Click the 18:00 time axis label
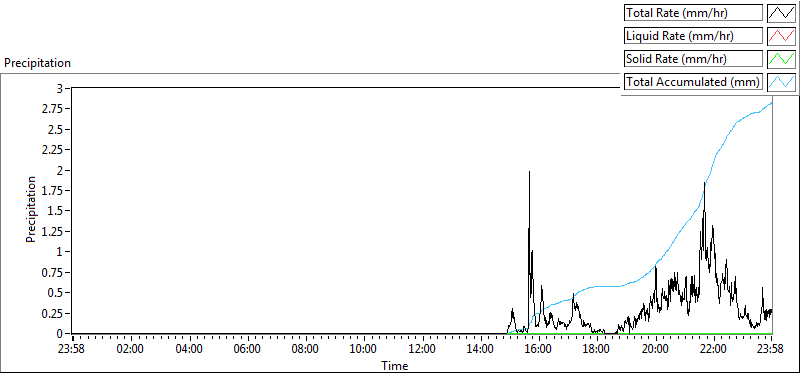 [x=597, y=350]
